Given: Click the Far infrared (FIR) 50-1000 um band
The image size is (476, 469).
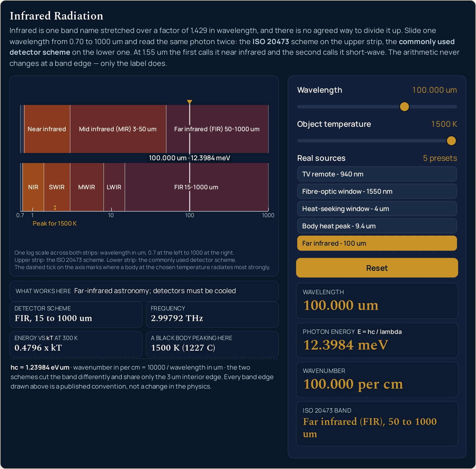Looking at the screenshot, I should [x=217, y=129].
